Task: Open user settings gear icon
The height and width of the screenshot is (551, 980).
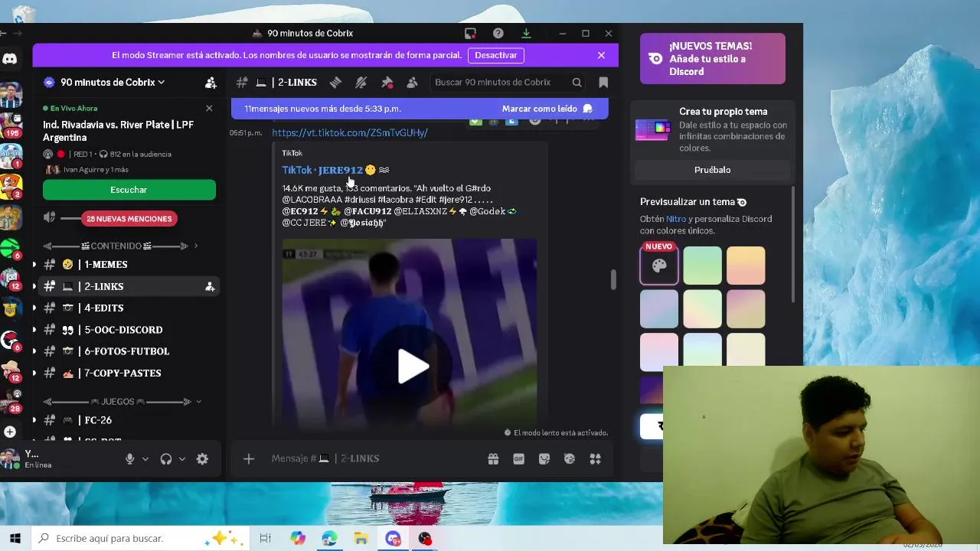Action: pyautogui.click(x=202, y=458)
